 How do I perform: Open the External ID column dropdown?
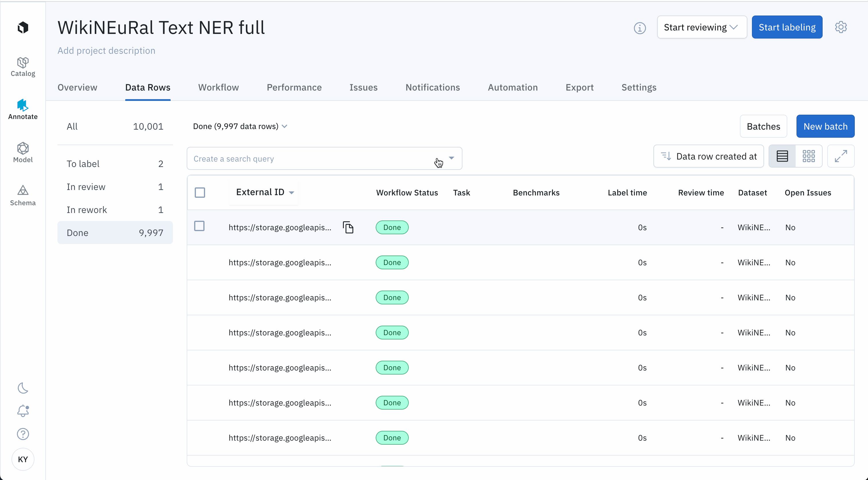point(292,193)
